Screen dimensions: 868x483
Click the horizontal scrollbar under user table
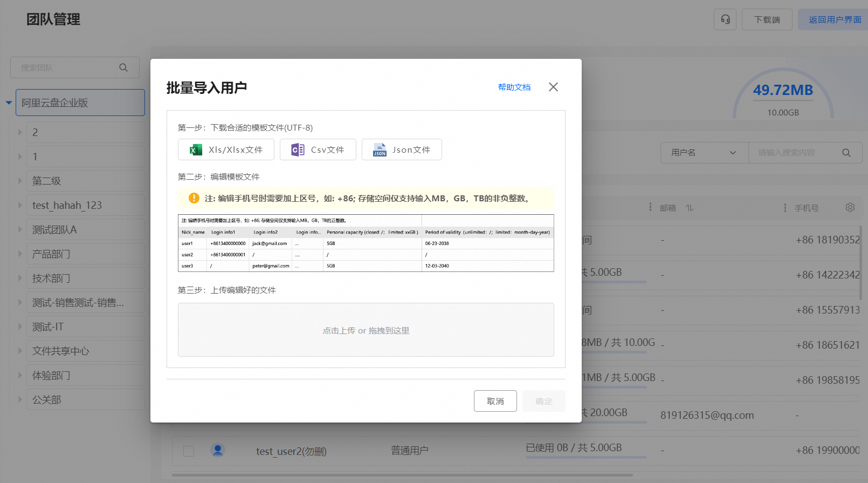pos(402,475)
